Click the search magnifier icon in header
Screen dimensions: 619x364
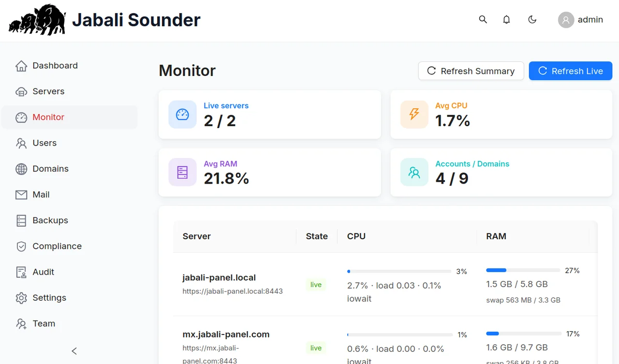pos(483,20)
